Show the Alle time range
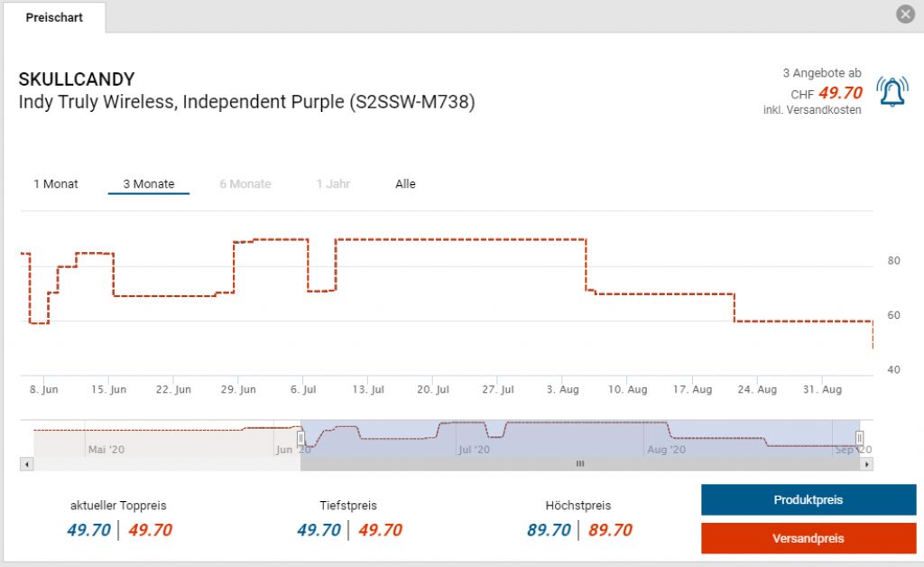The width and height of the screenshot is (924, 567). point(405,184)
